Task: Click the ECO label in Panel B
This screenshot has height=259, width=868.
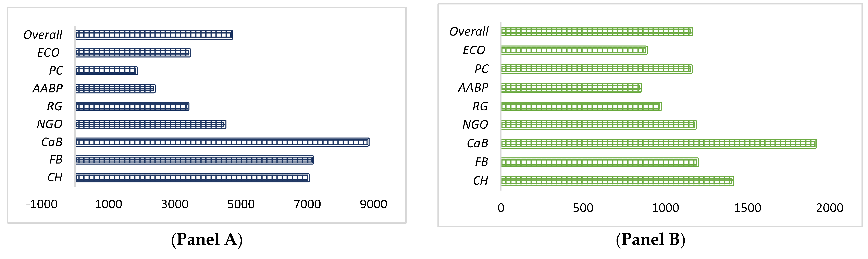Action: point(474,50)
